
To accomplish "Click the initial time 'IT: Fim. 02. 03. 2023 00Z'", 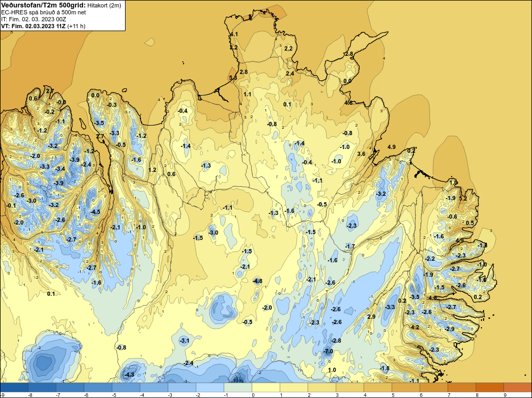I will [x=34, y=19].
